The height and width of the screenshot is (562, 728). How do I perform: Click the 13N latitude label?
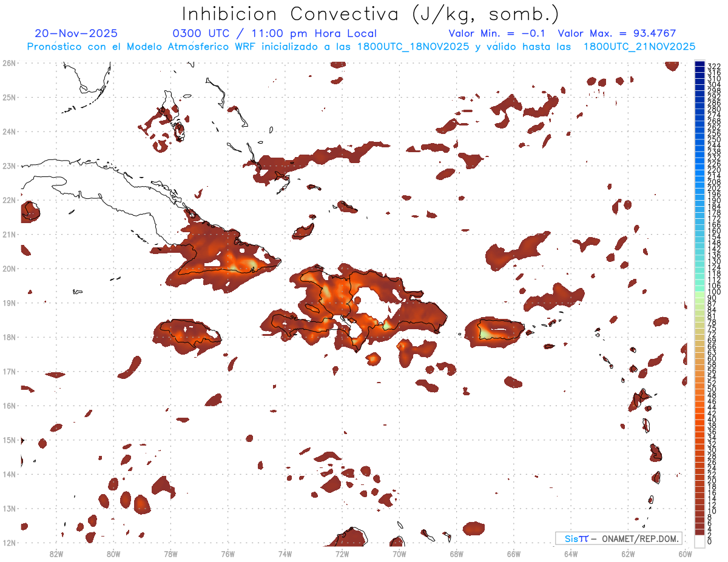click(9, 508)
